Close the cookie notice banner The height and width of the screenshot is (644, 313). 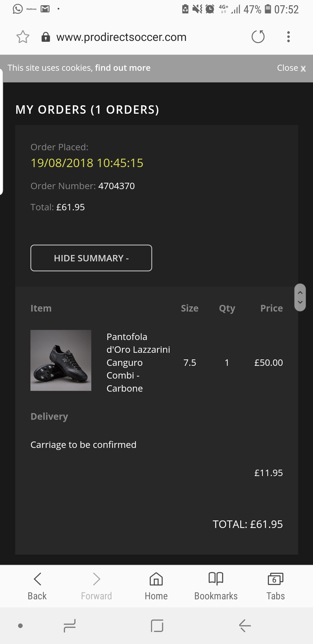[291, 68]
